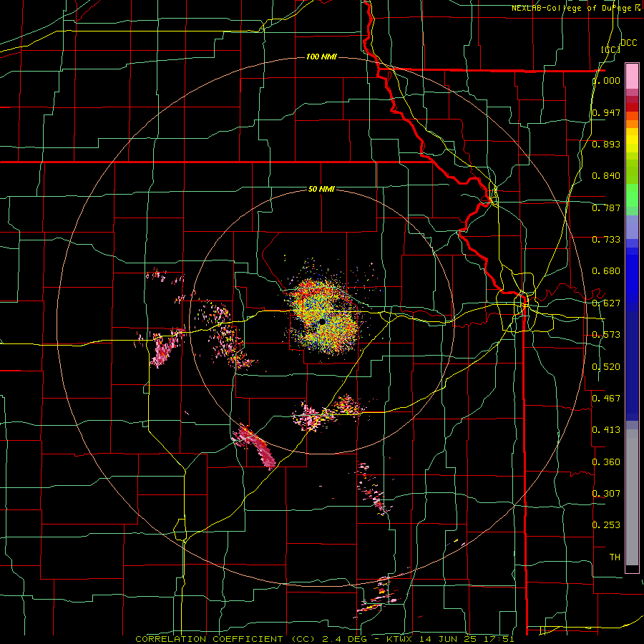Screen dimensions: 644x644
Task: Click the 0.680 value on the color scale
Action: click(606, 271)
